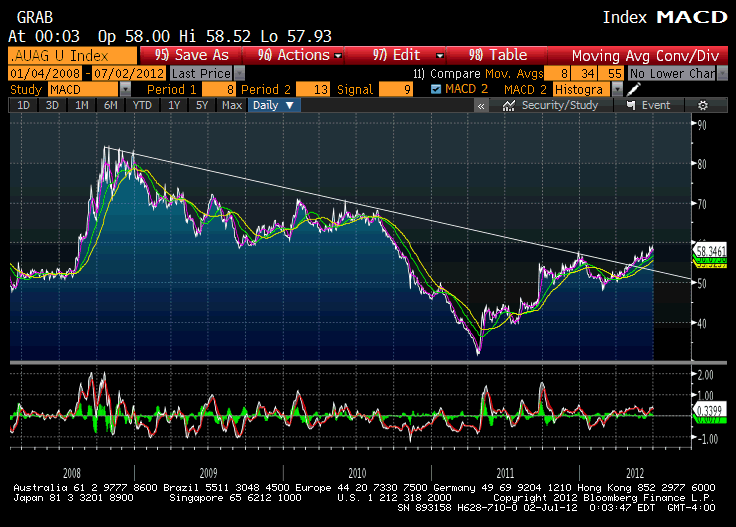Select the 1M range tab
Screen dimensions: 736x527
[x=82, y=105]
